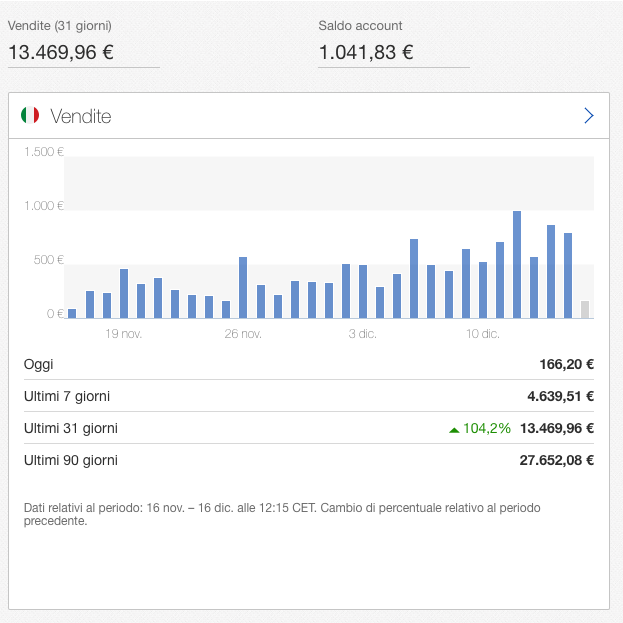Image resolution: width=623 pixels, height=623 pixels.
Task: Click the 3 dic. axis date label
Action: [362, 334]
